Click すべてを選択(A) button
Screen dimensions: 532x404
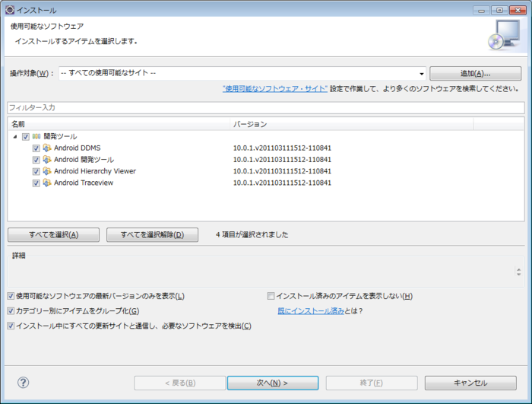(54, 235)
